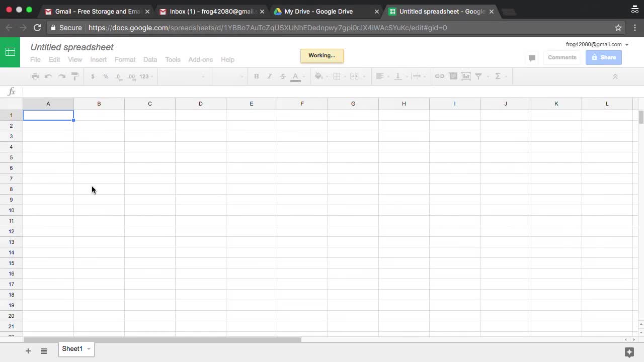Toggle italic formatting
The width and height of the screenshot is (644, 362).
pos(269,76)
